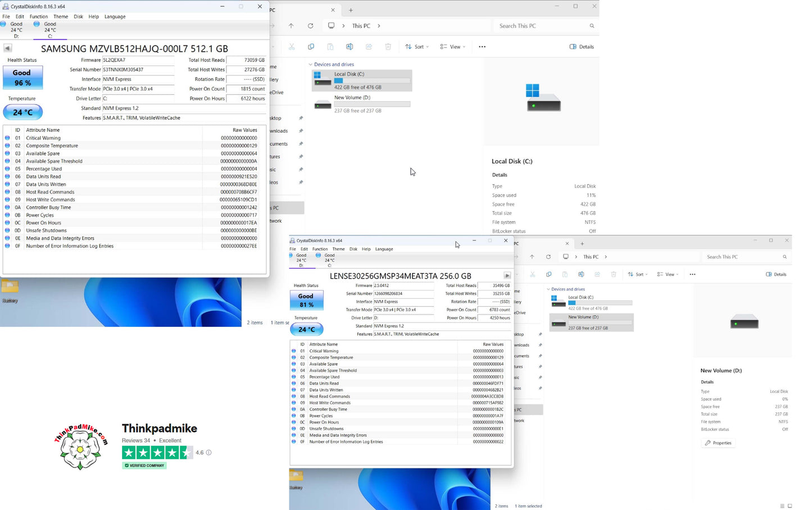Click Serial Number field S3TNNX0M305437
This screenshot has width=812, height=510.
(x=138, y=70)
